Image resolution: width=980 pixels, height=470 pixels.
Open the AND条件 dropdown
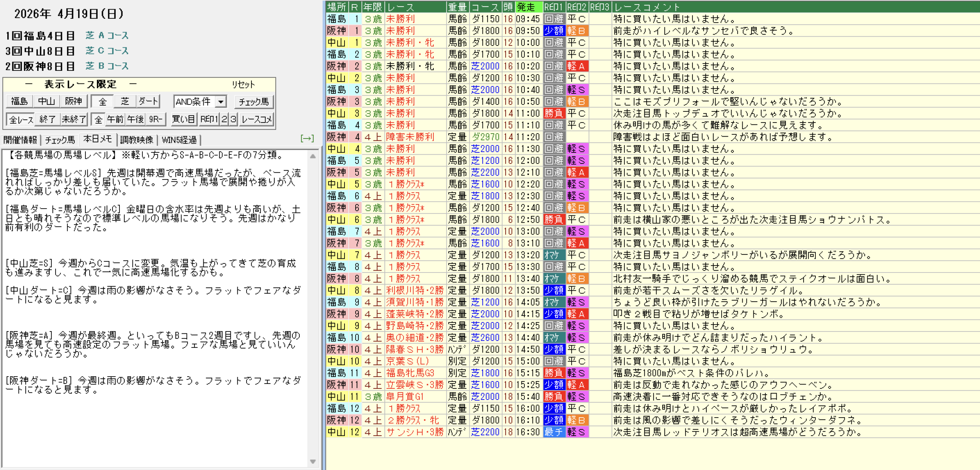(221, 102)
